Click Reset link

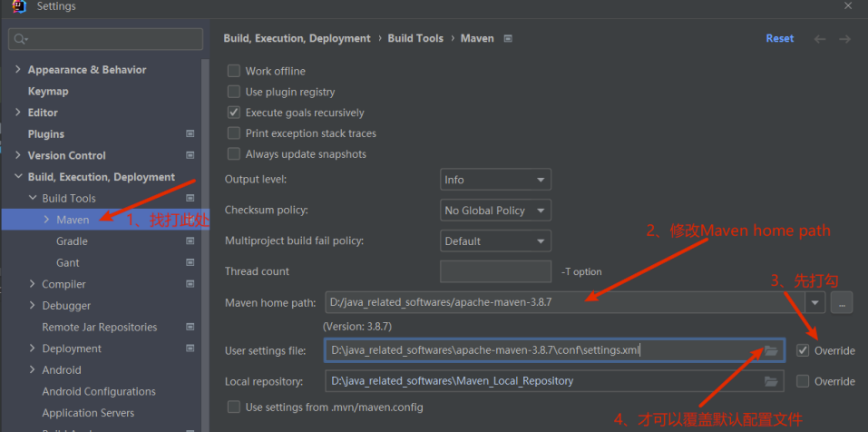tap(780, 38)
